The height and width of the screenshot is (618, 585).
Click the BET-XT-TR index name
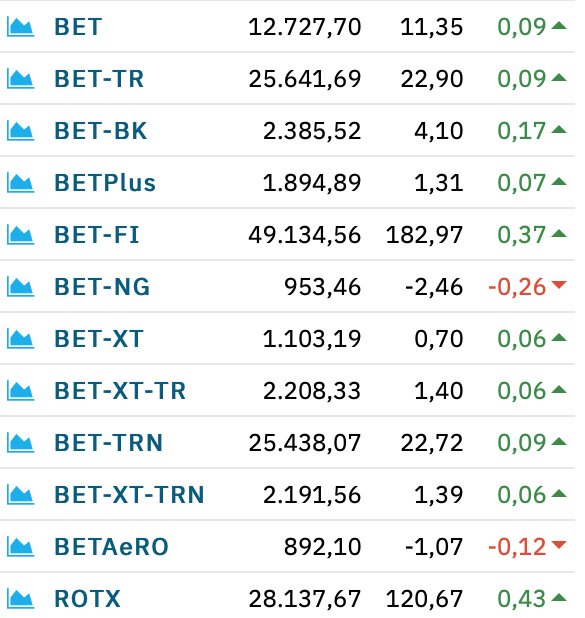[x=120, y=391]
